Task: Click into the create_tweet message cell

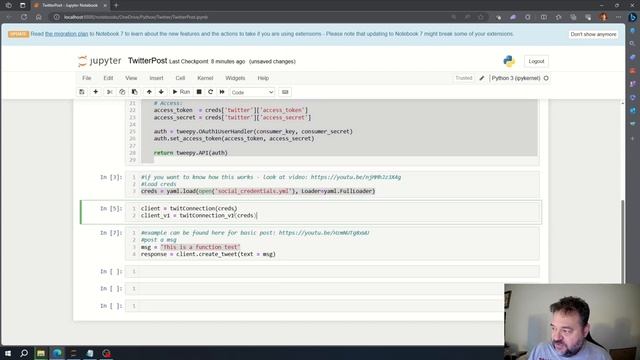Action: (332, 243)
